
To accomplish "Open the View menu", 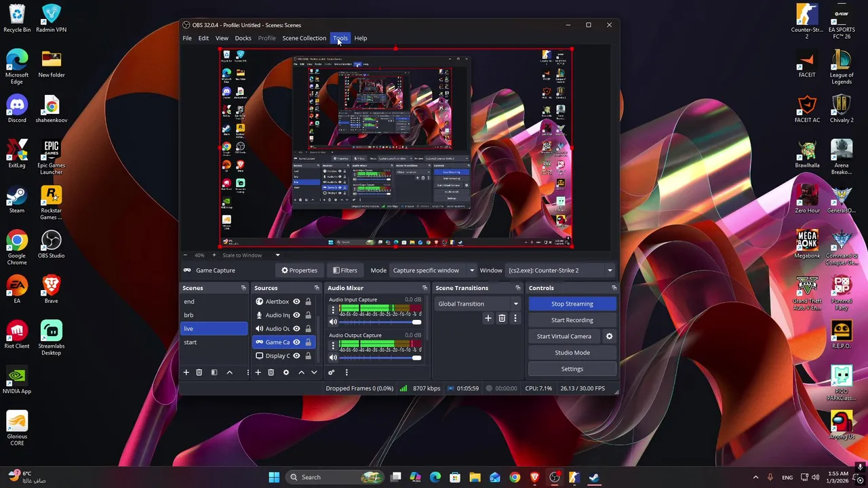I will point(222,38).
